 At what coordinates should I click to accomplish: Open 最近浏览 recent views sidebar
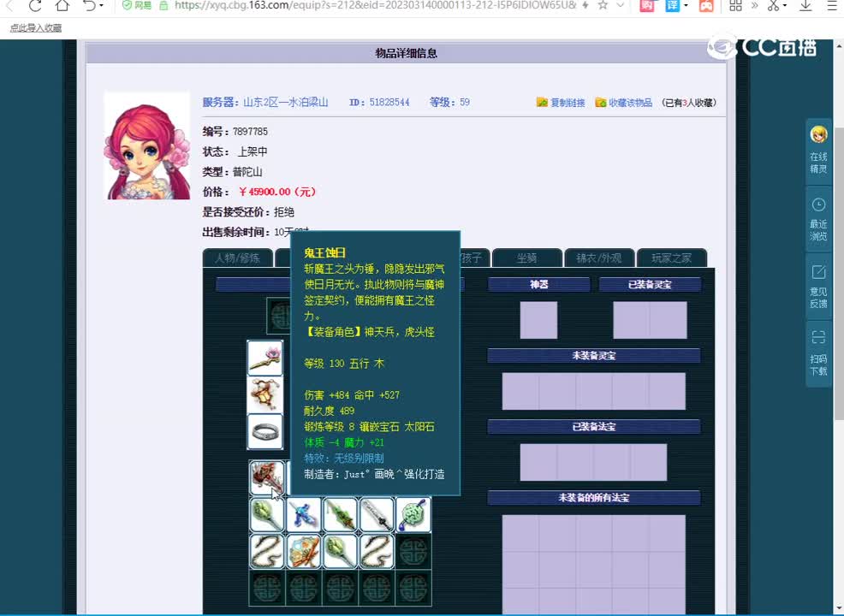coord(818,220)
